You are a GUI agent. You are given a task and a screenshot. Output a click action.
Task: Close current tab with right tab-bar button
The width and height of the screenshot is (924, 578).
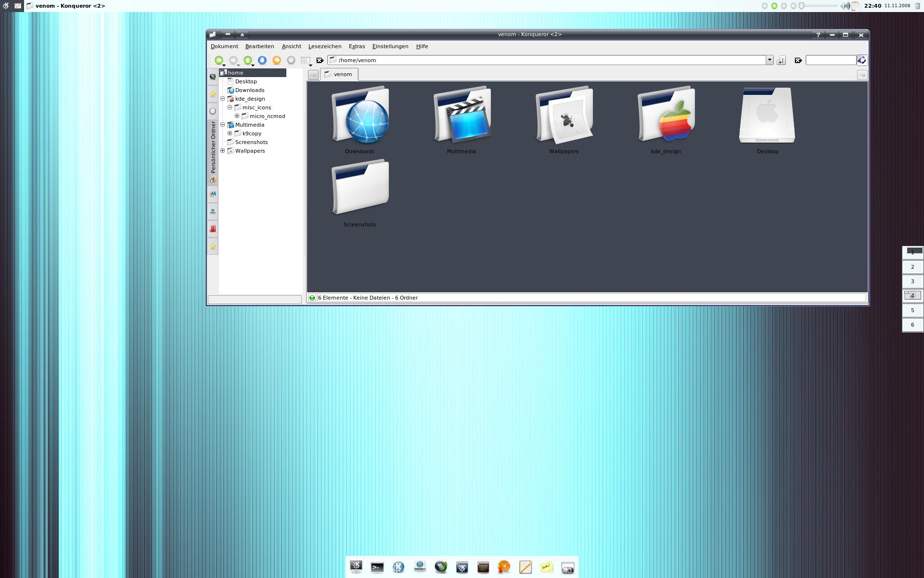point(862,75)
